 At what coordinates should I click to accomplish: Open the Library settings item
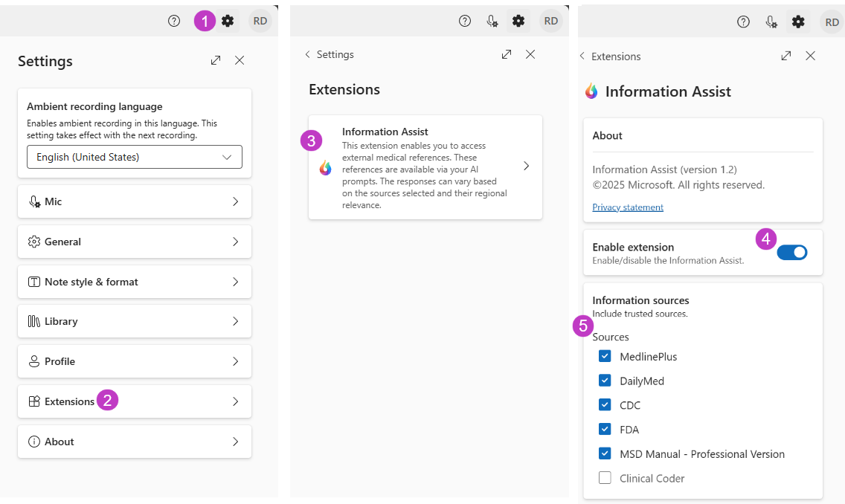tap(135, 321)
